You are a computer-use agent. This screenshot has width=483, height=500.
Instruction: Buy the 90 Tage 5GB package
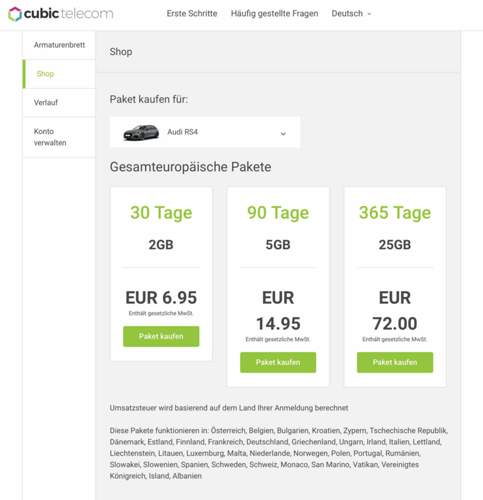tap(278, 362)
